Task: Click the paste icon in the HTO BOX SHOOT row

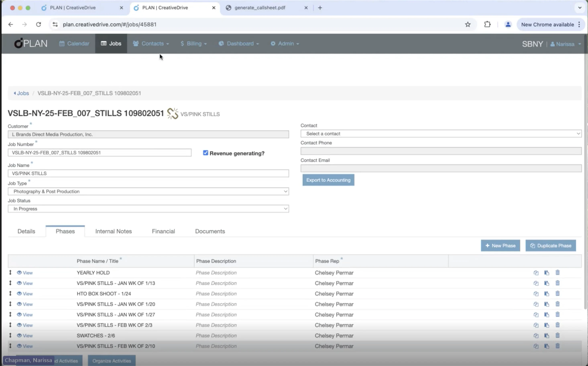Action: [546, 294]
